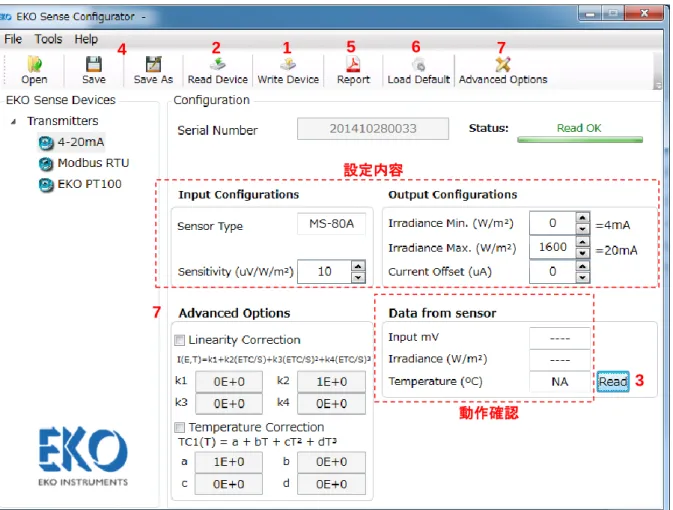Click the Write Device icon
The image size is (673, 510).
288,64
